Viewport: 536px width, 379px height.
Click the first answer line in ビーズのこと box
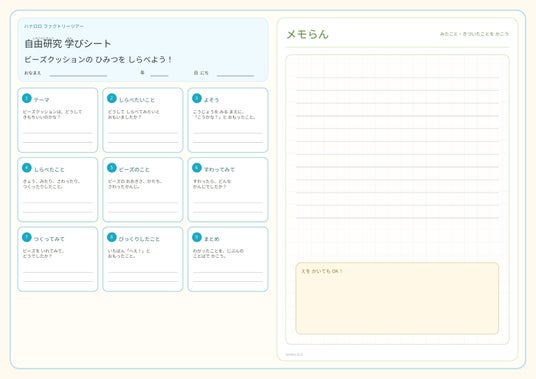[x=143, y=203]
